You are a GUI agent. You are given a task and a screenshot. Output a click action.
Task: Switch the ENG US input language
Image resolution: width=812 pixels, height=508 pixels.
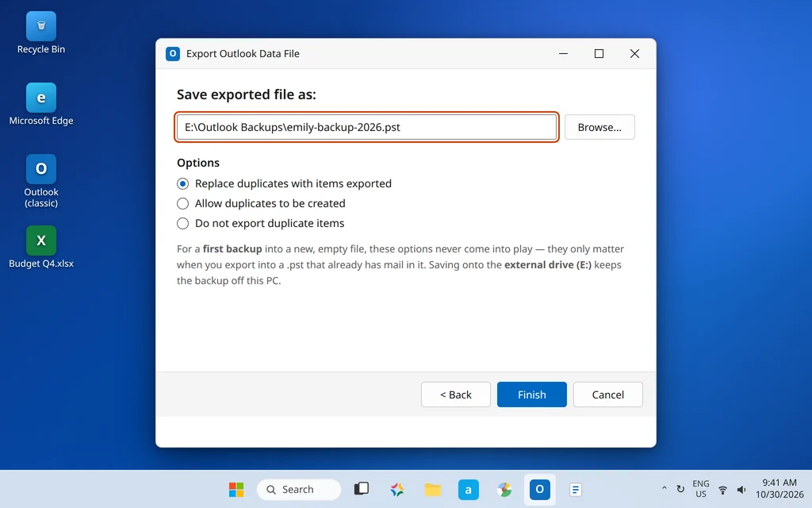[x=701, y=489]
